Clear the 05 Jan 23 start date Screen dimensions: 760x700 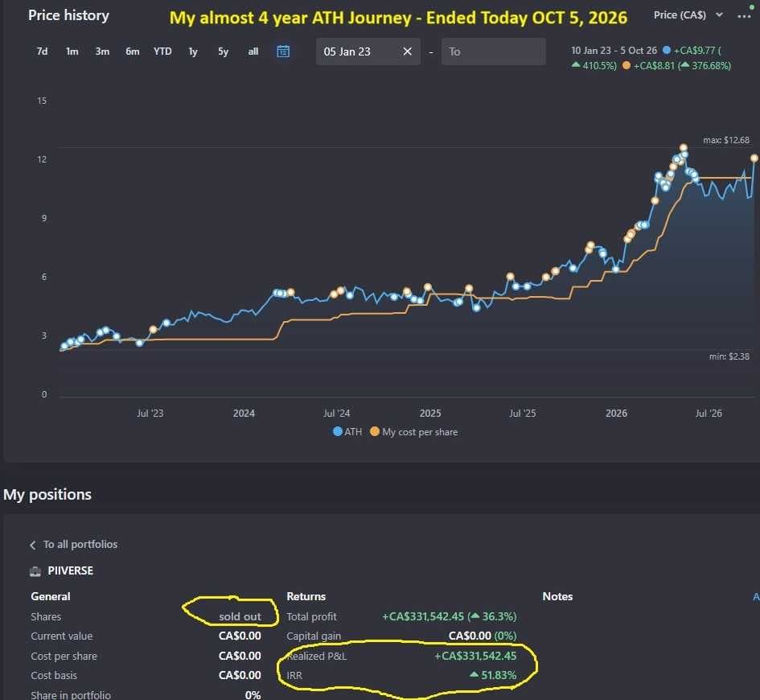[x=408, y=51]
